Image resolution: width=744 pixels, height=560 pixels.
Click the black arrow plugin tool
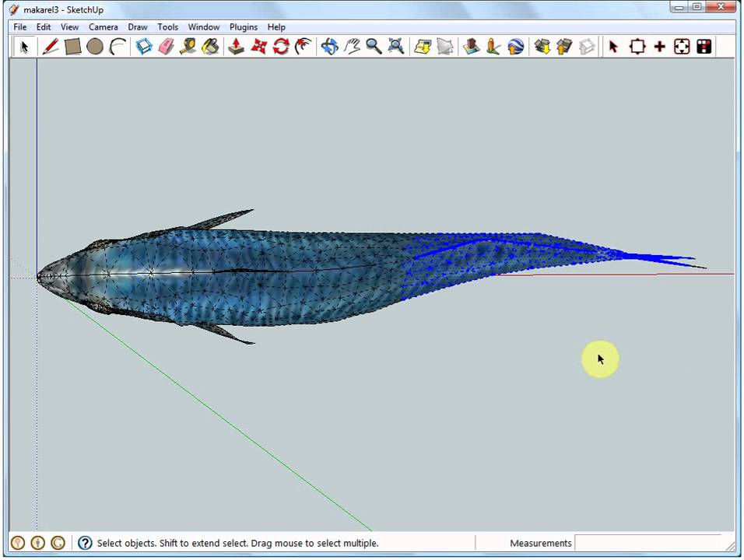(613, 47)
